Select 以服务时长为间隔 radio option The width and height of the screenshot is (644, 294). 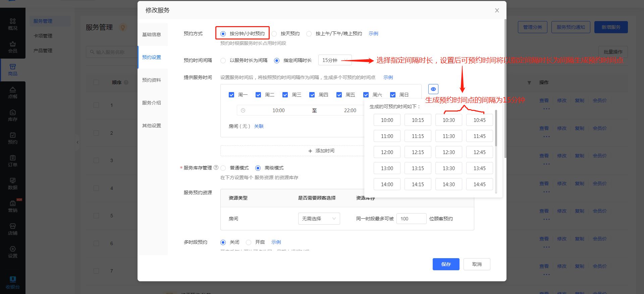click(223, 61)
